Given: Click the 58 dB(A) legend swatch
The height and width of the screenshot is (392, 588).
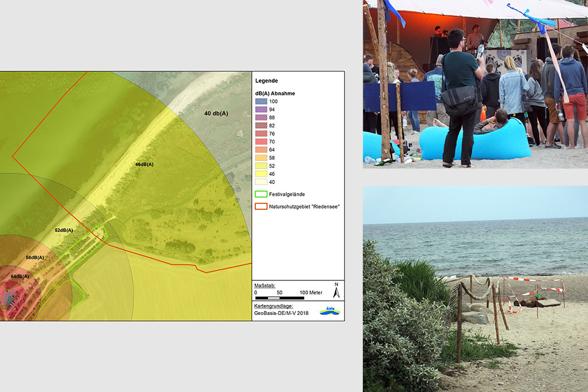Looking at the screenshot, I should [x=261, y=158].
